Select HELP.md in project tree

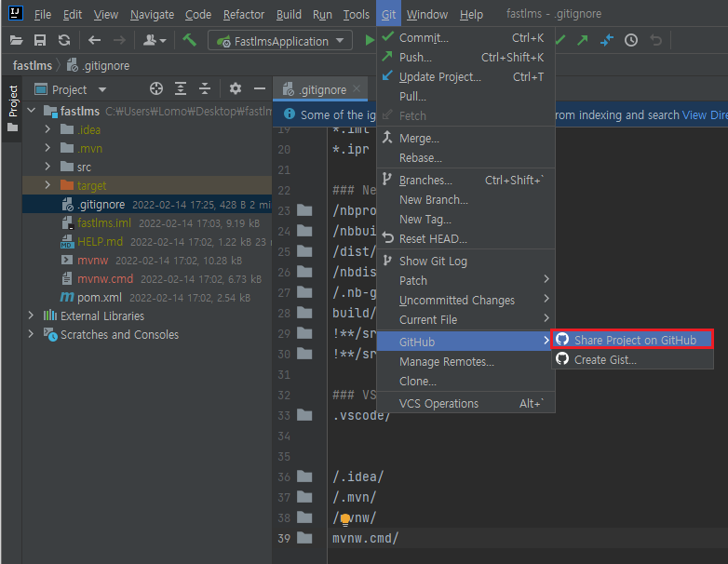pos(100,241)
